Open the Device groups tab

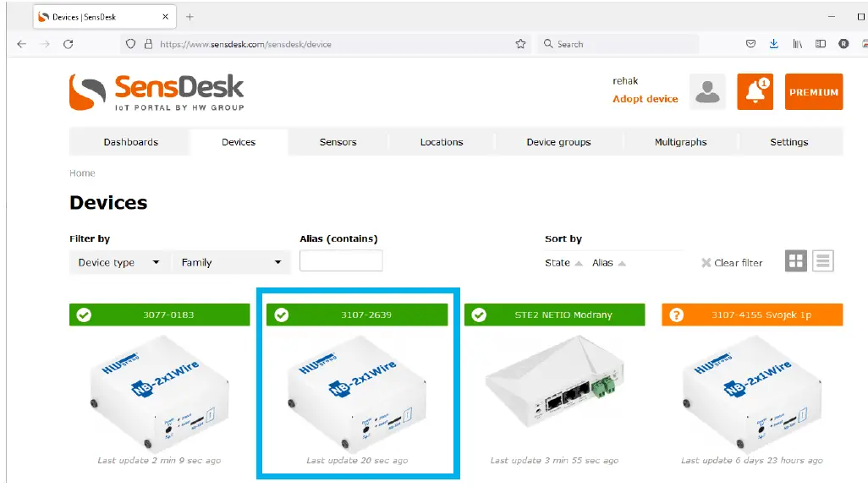(x=558, y=142)
